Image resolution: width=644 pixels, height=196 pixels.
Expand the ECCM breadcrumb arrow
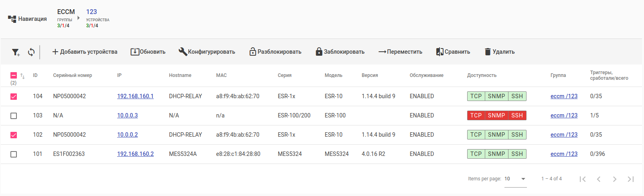(79, 18)
